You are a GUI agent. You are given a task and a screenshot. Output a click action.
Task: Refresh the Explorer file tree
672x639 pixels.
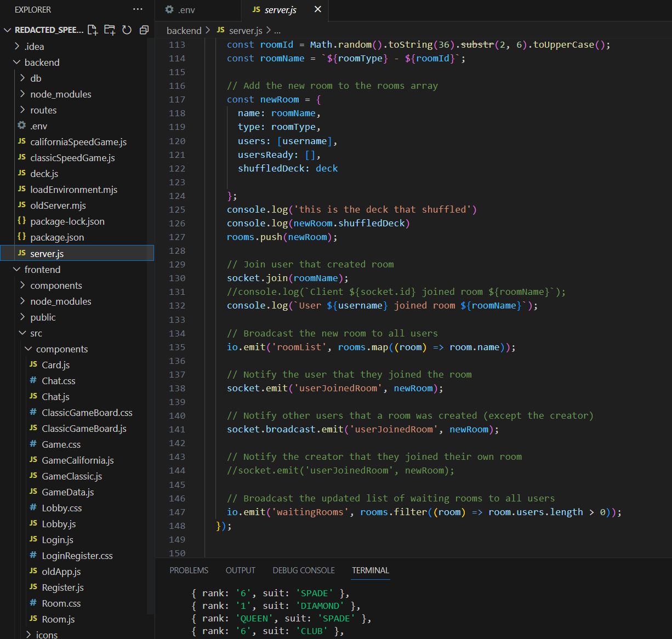(127, 30)
